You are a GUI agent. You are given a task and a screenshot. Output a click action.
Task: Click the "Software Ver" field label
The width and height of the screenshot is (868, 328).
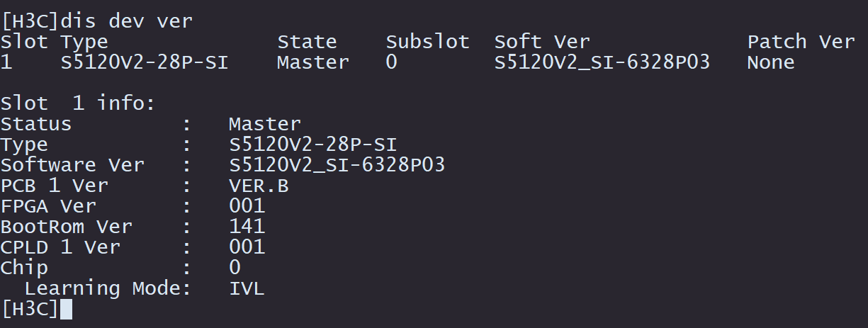coord(72,165)
